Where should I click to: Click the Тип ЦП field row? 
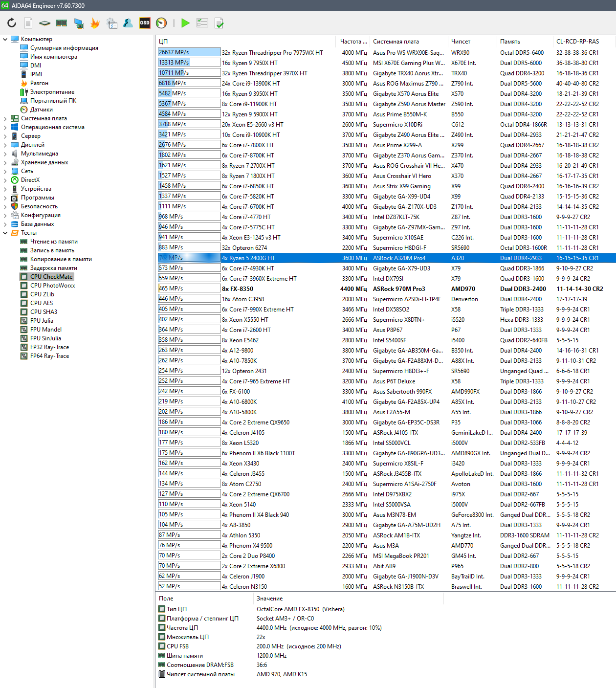(x=299, y=609)
